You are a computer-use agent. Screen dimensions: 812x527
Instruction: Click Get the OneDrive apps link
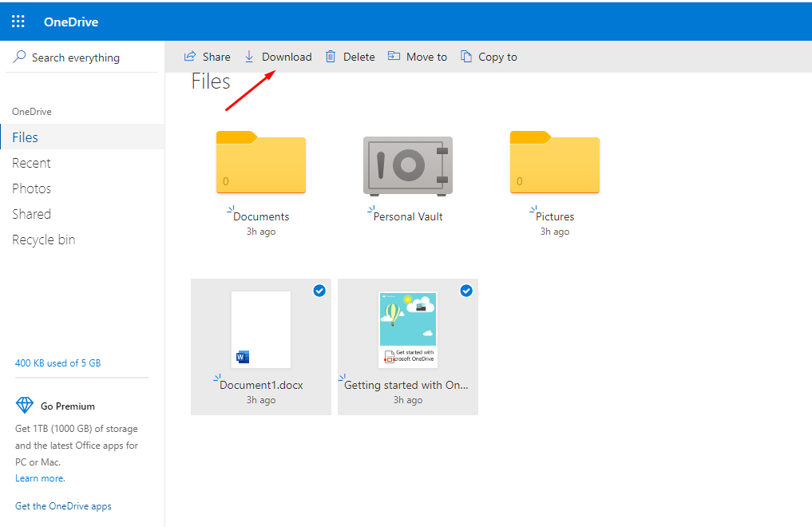tap(63, 505)
